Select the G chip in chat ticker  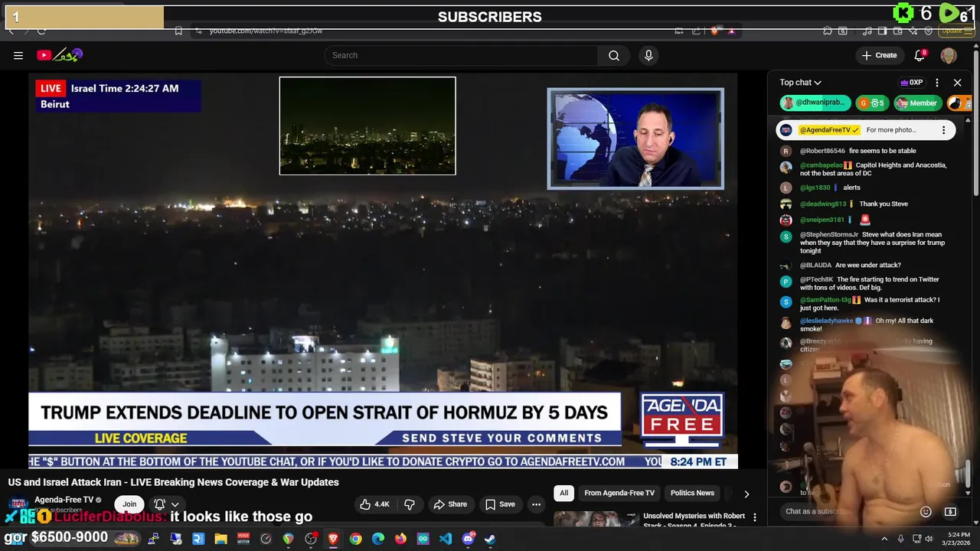tap(871, 103)
